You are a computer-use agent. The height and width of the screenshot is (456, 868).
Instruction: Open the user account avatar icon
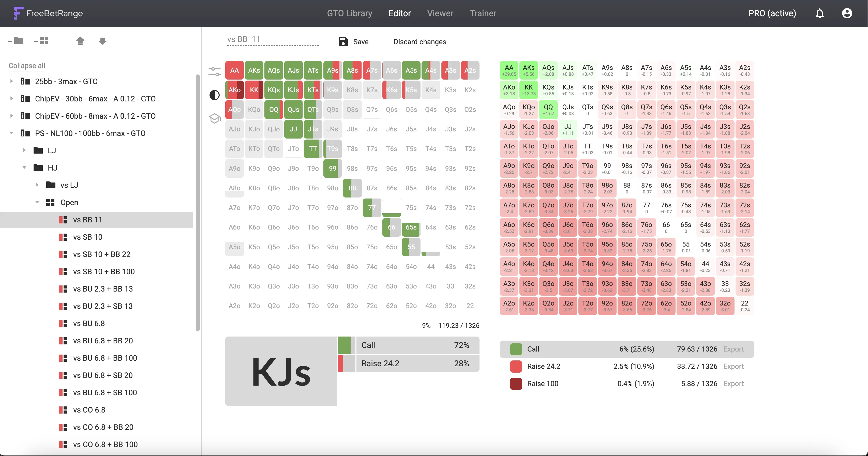pyautogui.click(x=847, y=13)
